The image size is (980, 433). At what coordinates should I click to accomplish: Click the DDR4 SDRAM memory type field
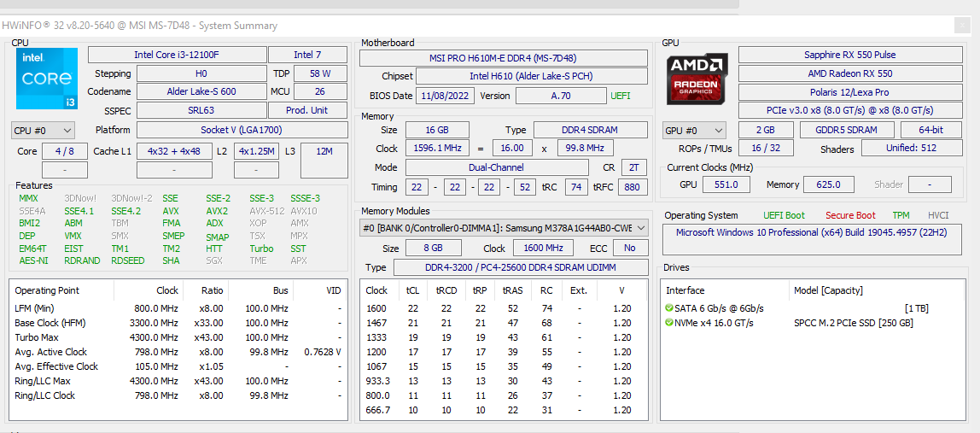591,130
